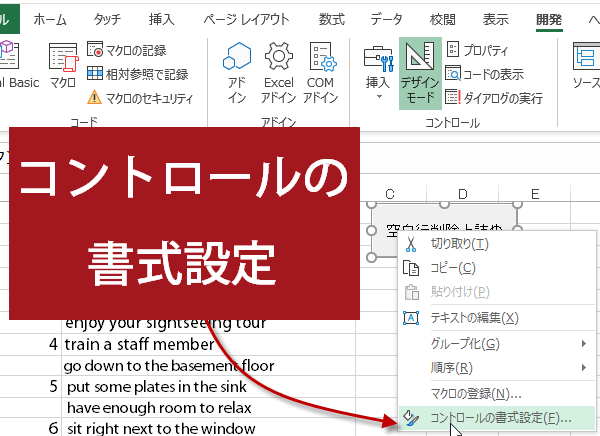
Task: Open the アドイン add-ins icon
Action: point(237,70)
